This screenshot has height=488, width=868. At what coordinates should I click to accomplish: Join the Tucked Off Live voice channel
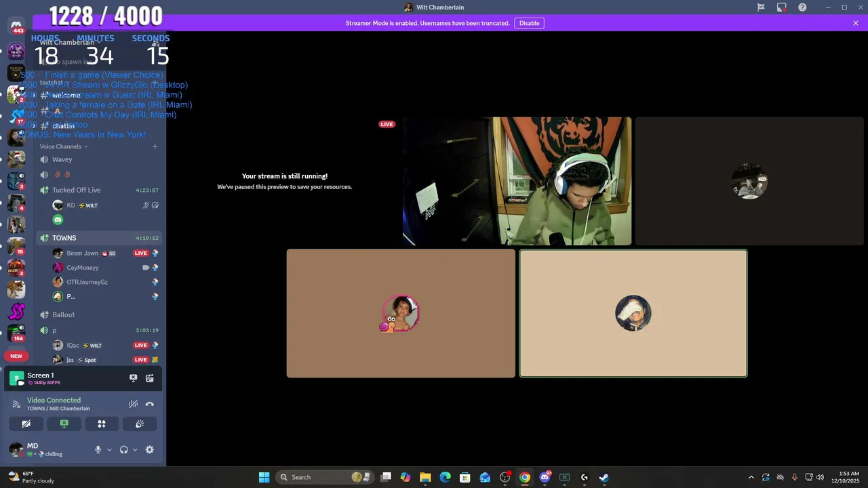pyautogui.click(x=99, y=190)
